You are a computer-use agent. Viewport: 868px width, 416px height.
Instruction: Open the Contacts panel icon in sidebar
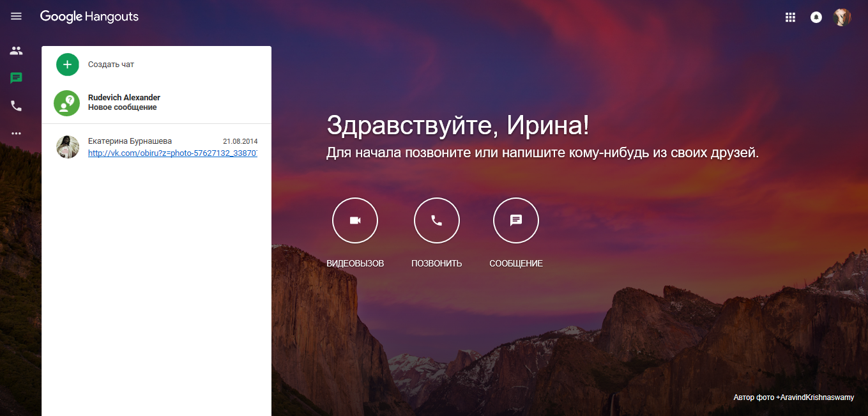(16, 50)
